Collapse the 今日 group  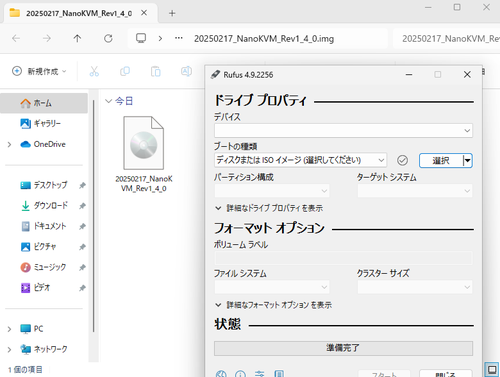(x=108, y=101)
